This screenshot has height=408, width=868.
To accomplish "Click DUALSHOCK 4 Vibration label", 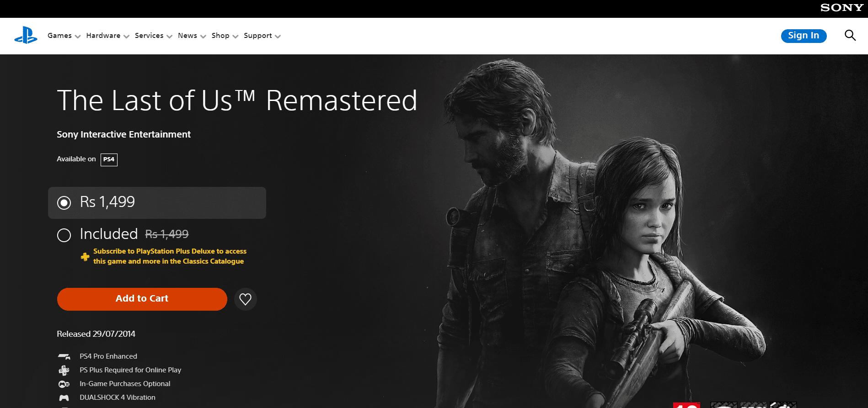I will [118, 397].
